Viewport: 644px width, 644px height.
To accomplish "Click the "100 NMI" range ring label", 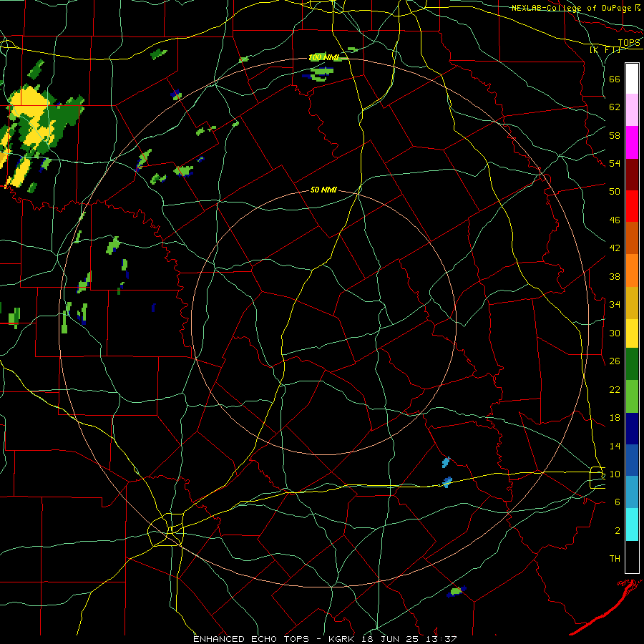I will click(x=323, y=57).
